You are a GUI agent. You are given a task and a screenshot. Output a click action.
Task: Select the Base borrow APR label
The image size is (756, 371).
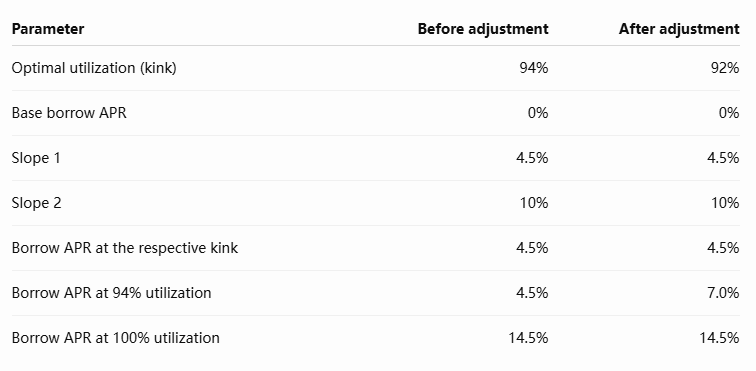tap(69, 113)
